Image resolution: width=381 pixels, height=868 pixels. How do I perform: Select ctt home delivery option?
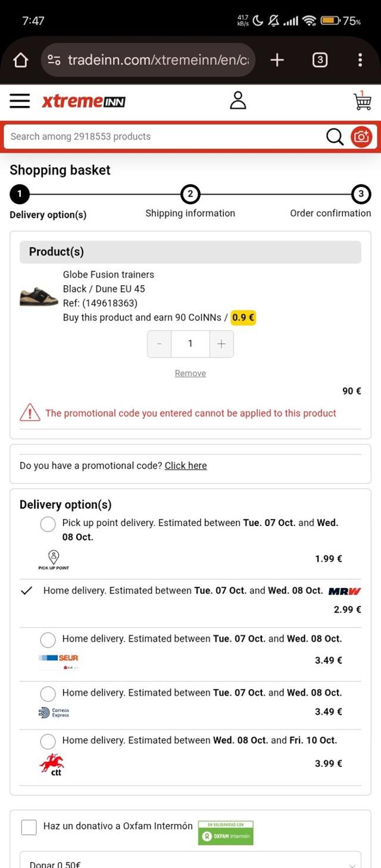[x=48, y=741]
